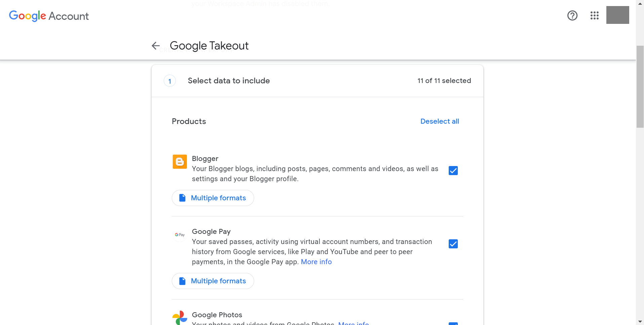Open Google Pay More info link
The height and width of the screenshot is (325, 644).
[316, 262]
